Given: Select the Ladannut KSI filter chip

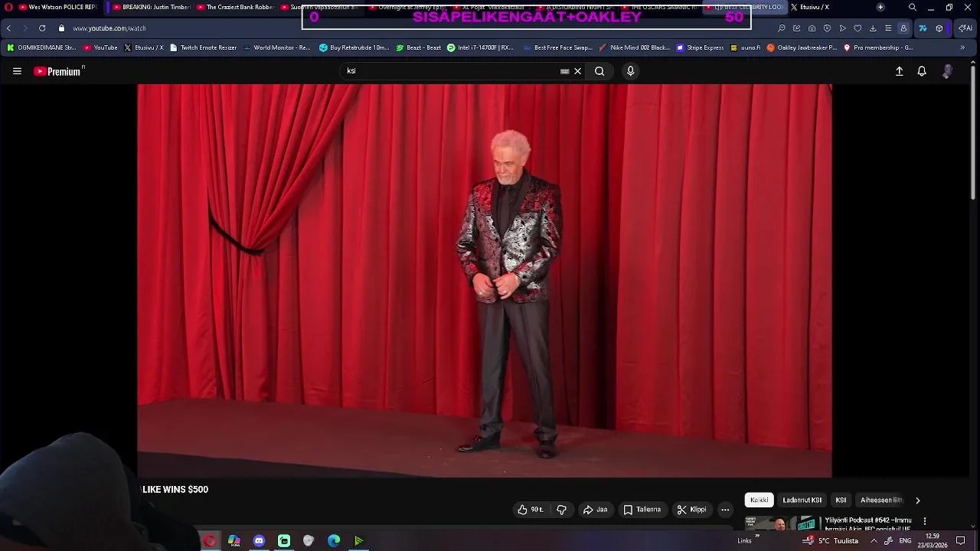Looking at the screenshot, I should [802, 500].
